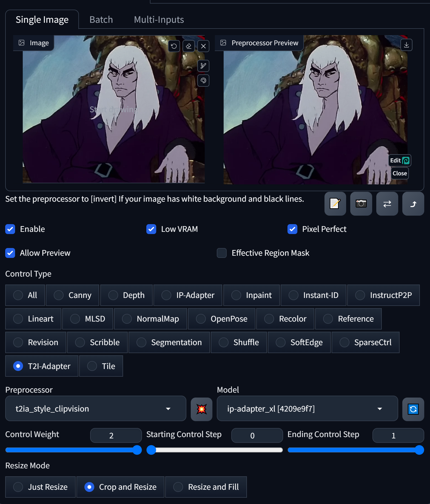Click the input image canvas
Screen dimensions: 430x504
tap(114, 109)
